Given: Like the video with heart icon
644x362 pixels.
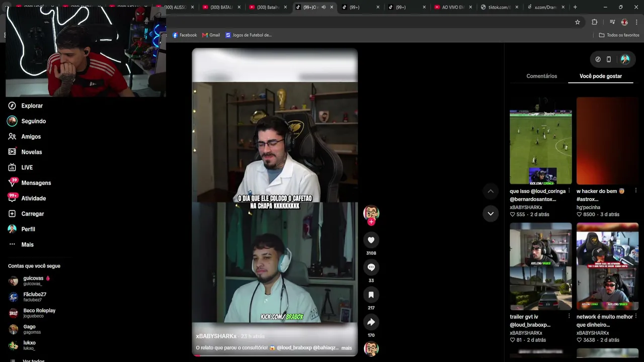Looking at the screenshot, I should 371,240.
